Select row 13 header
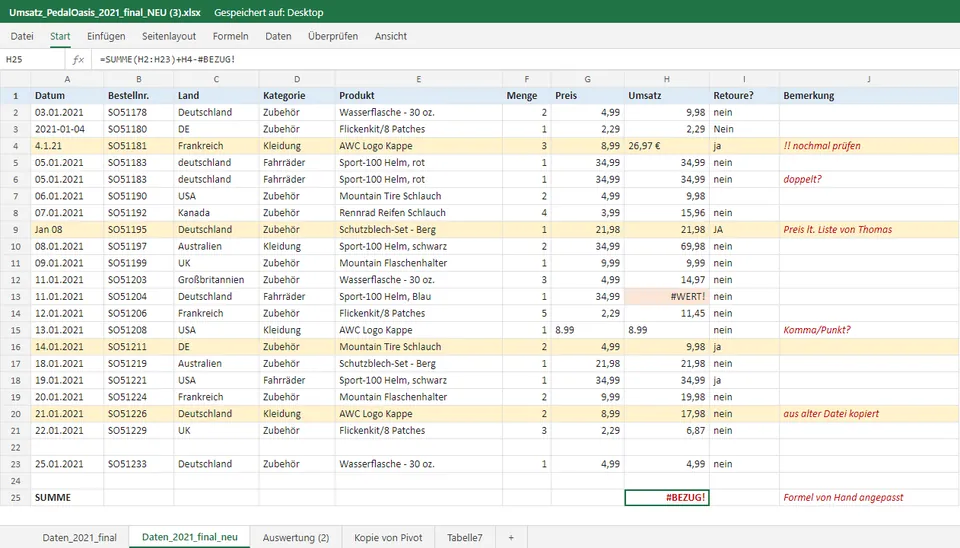This screenshot has width=960, height=548. (x=15, y=296)
